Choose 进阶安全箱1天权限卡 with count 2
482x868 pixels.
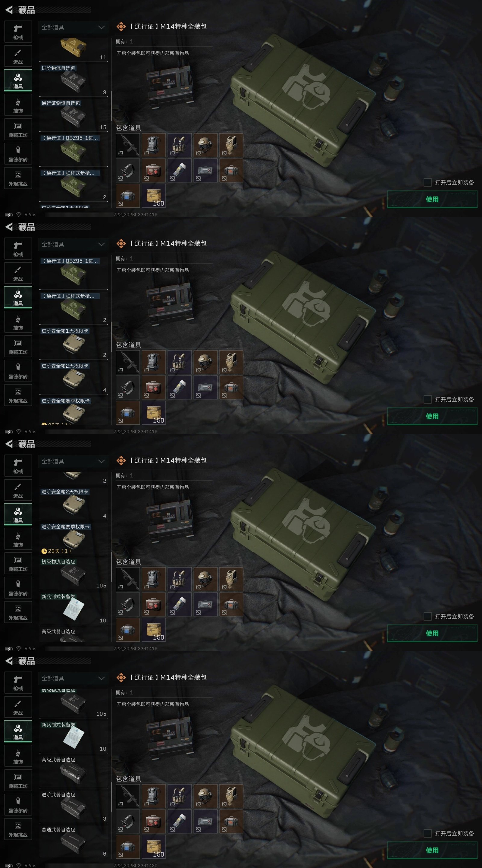pos(74,343)
